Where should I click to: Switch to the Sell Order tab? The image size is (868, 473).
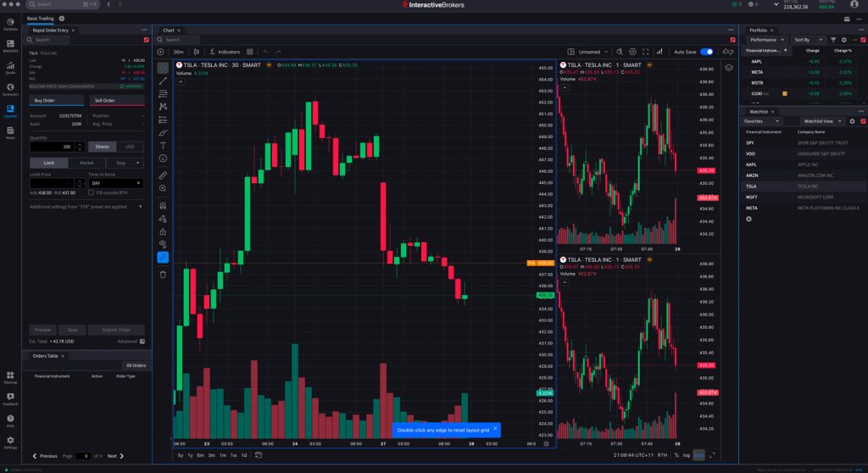116,100
